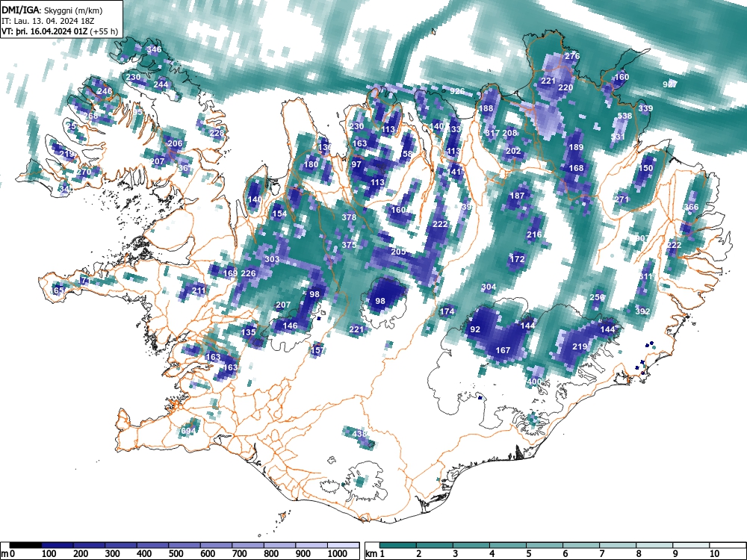Click the visibility value 208 on the map
Image resolution: width=747 pixels, height=560 pixels.
pos(509,133)
